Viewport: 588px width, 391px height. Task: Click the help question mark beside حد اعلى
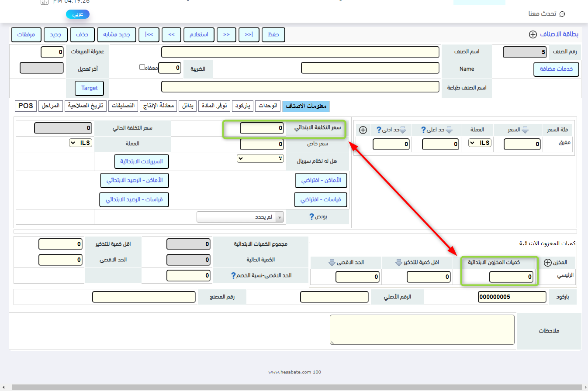[x=423, y=130]
